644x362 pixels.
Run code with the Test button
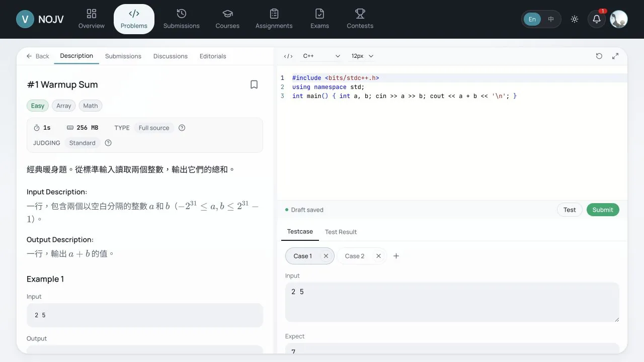pyautogui.click(x=570, y=210)
